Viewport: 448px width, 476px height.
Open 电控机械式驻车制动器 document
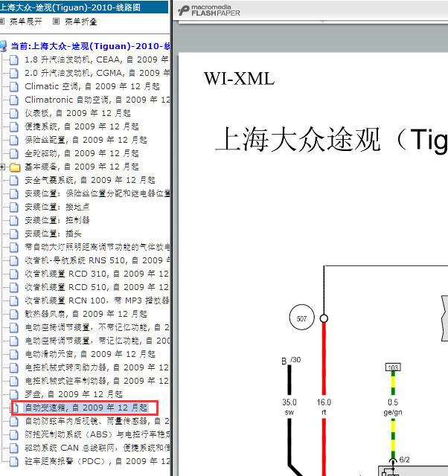tap(97, 380)
